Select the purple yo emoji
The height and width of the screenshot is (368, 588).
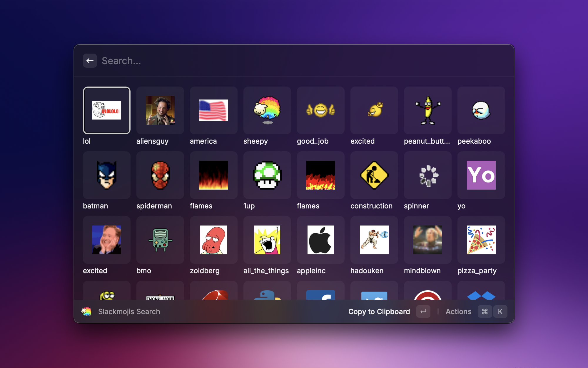481,175
